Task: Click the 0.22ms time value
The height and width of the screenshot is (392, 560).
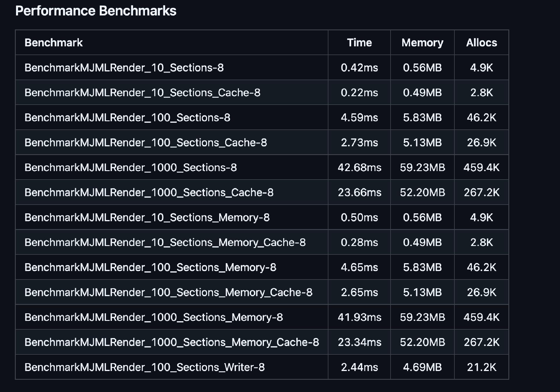Action: (x=359, y=93)
